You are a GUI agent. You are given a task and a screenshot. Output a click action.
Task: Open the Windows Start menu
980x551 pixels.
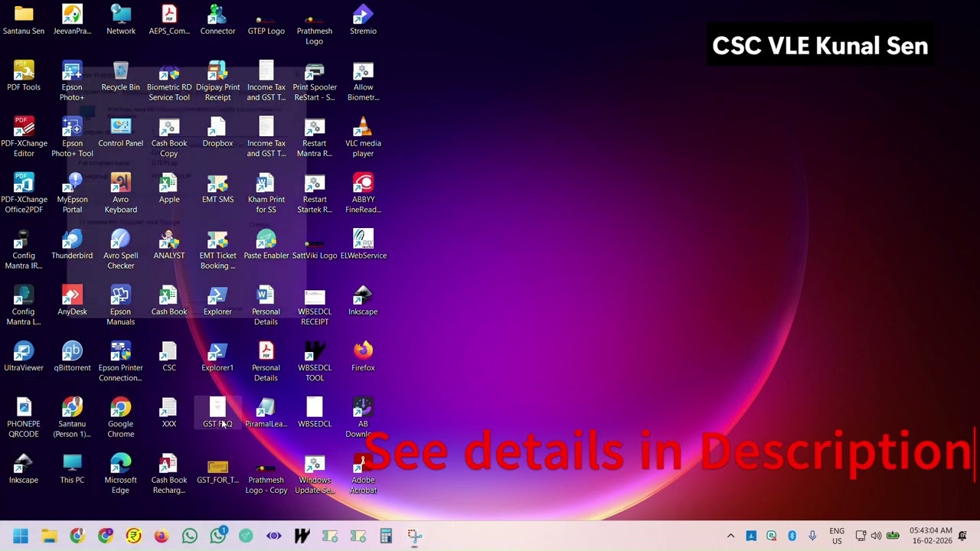click(x=21, y=536)
